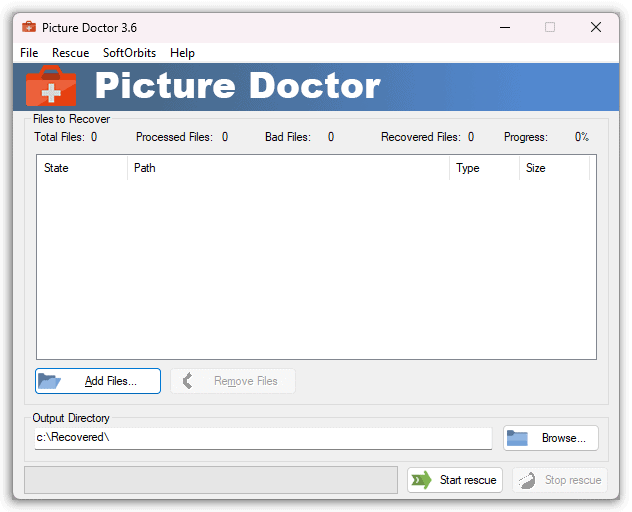This screenshot has width=632, height=512.
Task: Click the Progress: label
Action: pyautogui.click(x=526, y=137)
